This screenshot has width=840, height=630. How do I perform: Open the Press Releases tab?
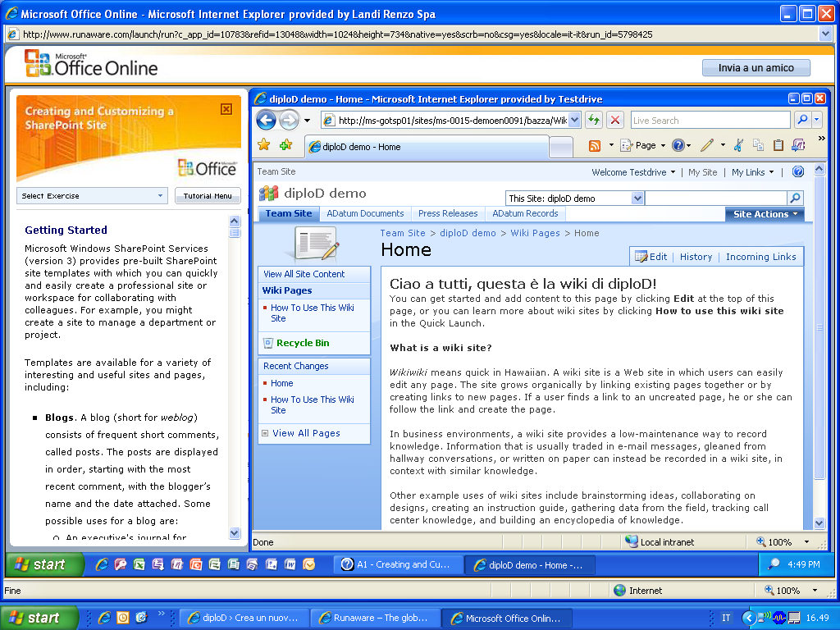tap(448, 213)
